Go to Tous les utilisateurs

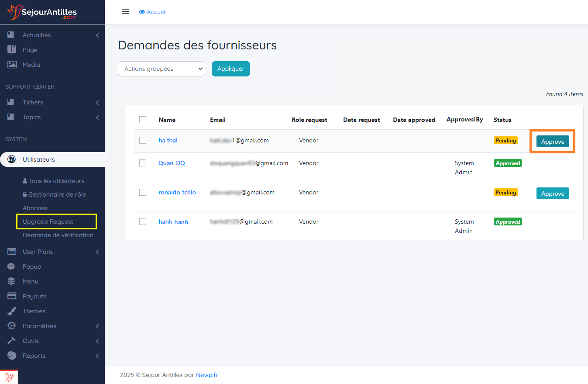click(x=56, y=181)
